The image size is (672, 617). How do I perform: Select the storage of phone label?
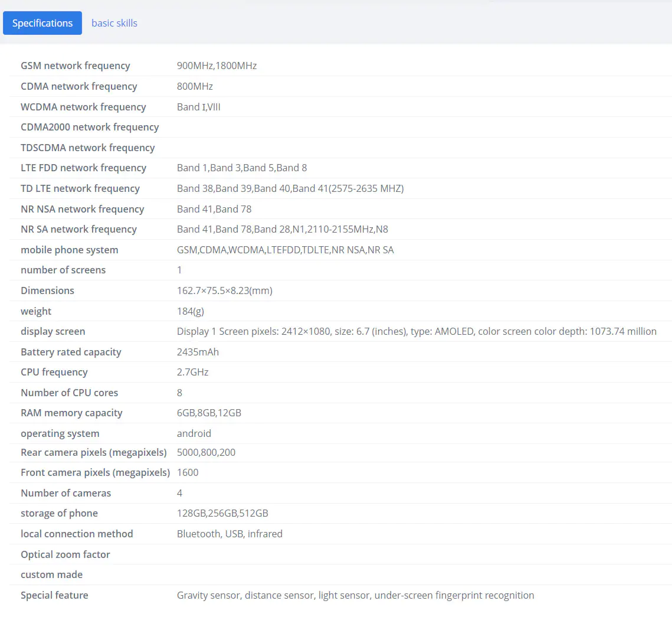click(x=59, y=513)
